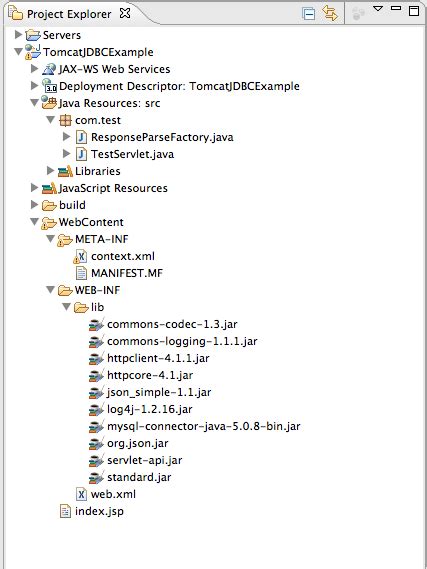Click the JavaScript Resources icon
427x569 pixels.
pos(49,188)
